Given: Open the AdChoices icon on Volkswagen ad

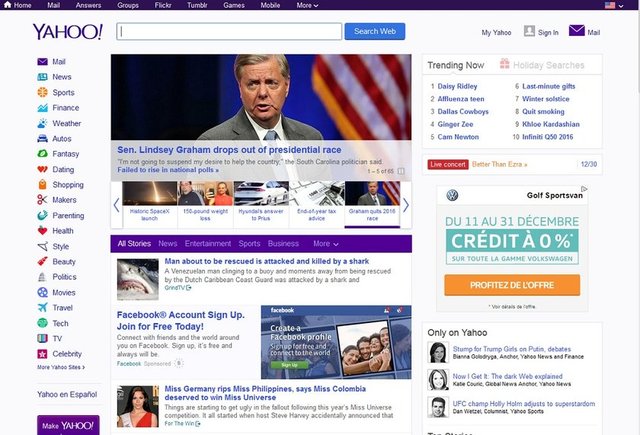Looking at the screenshot, I should 584,189.
